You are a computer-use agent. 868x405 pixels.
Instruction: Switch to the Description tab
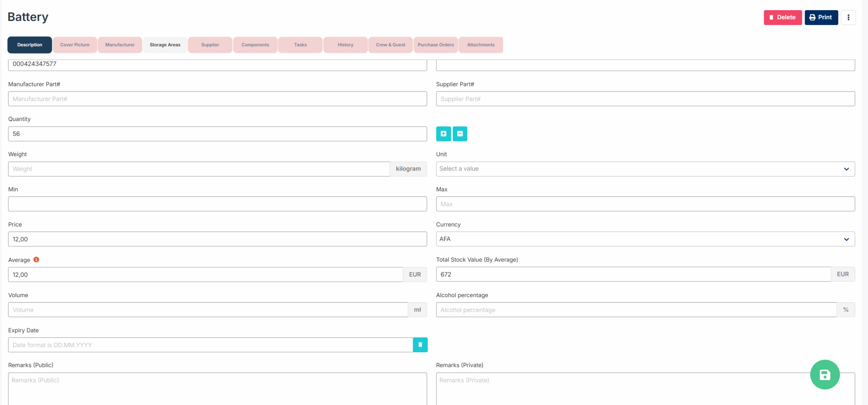(x=30, y=45)
